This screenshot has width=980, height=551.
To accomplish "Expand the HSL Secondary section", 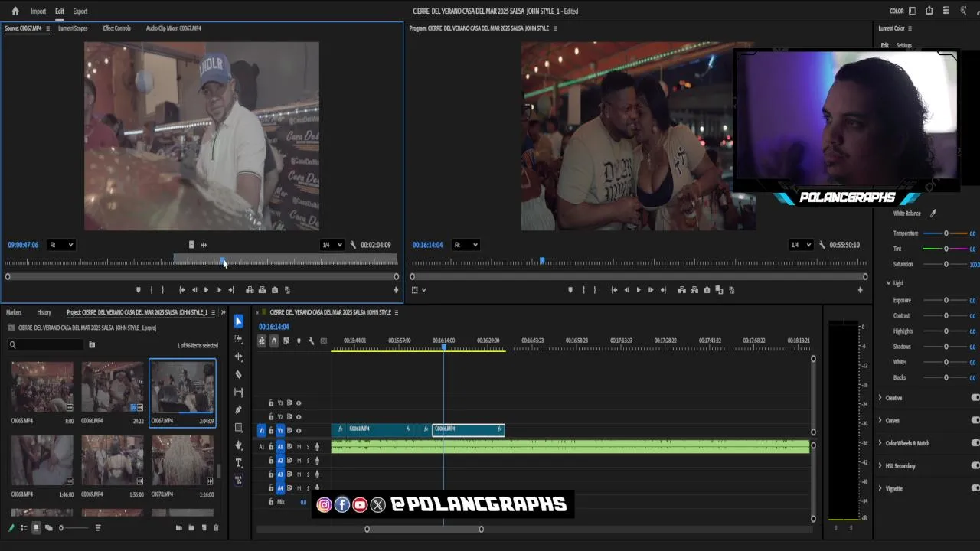I will [x=880, y=465].
